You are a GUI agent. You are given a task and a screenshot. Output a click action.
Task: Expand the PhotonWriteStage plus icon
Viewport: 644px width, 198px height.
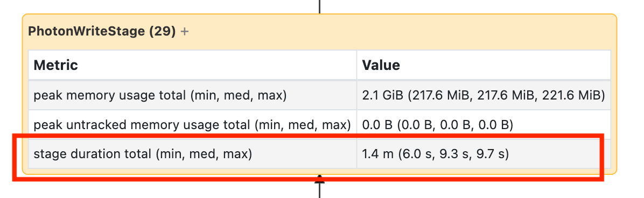[x=185, y=31]
